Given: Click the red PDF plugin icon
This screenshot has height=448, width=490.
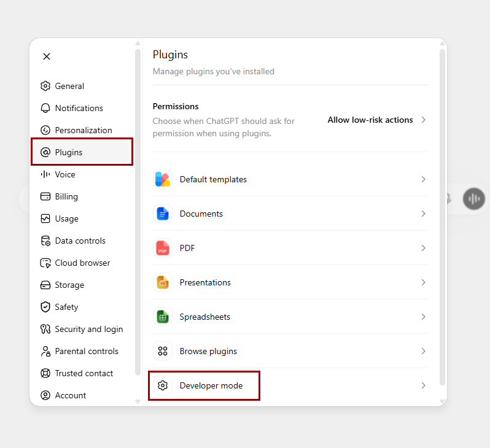Looking at the screenshot, I should (x=163, y=248).
